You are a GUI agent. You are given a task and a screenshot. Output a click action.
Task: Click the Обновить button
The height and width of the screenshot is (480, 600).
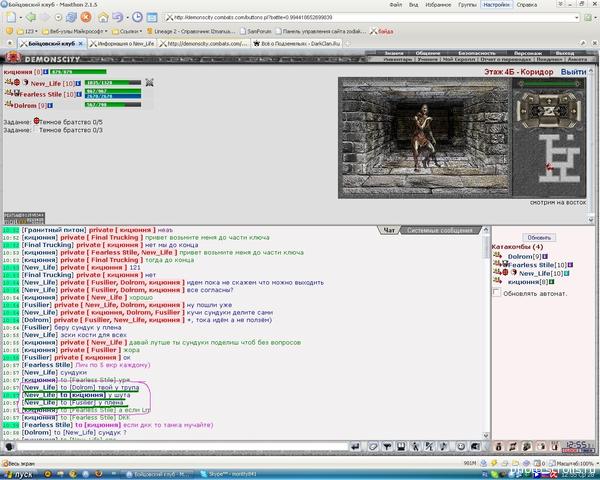tap(539, 237)
